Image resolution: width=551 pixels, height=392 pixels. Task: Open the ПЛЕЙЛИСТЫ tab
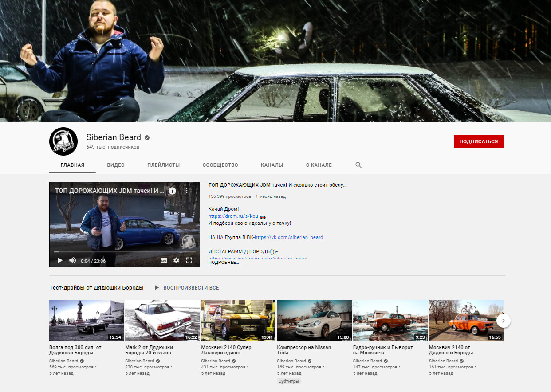(163, 165)
